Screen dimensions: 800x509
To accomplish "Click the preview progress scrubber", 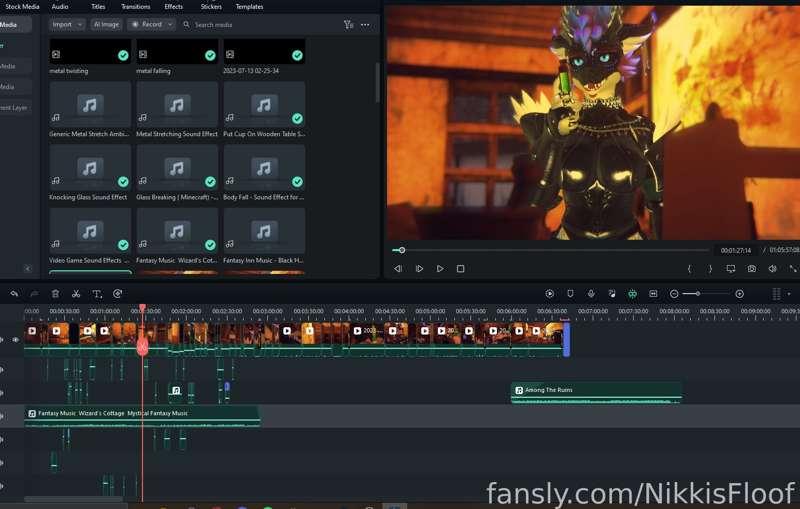I will tap(402, 250).
